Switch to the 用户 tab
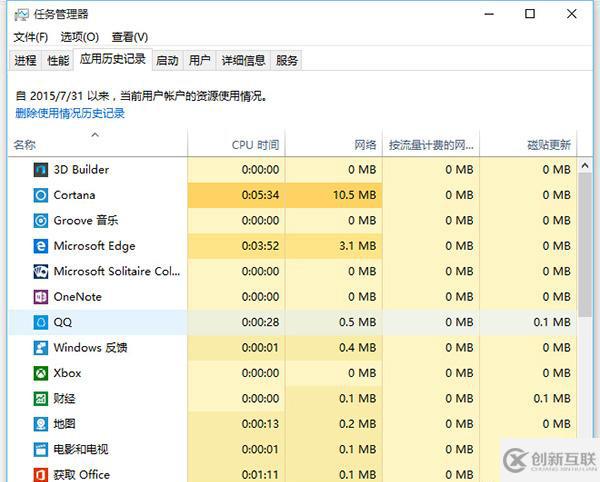This screenshot has width=600, height=482. click(199, 60)
